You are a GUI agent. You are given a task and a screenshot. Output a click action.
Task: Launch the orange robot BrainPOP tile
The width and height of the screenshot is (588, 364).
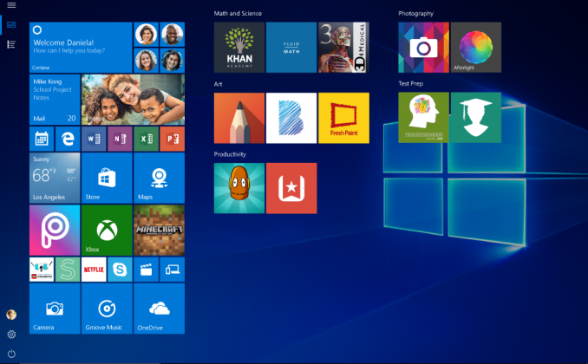click(x=239, y=188)
